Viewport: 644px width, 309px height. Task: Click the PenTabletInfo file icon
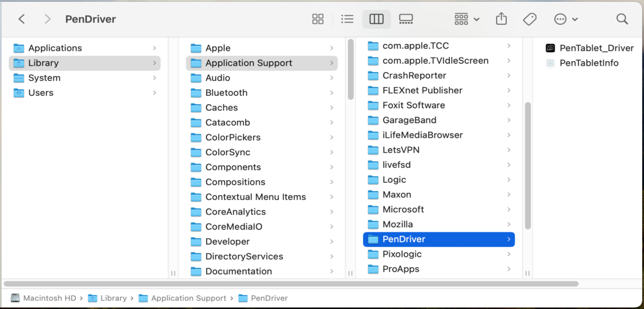(550, 63)
